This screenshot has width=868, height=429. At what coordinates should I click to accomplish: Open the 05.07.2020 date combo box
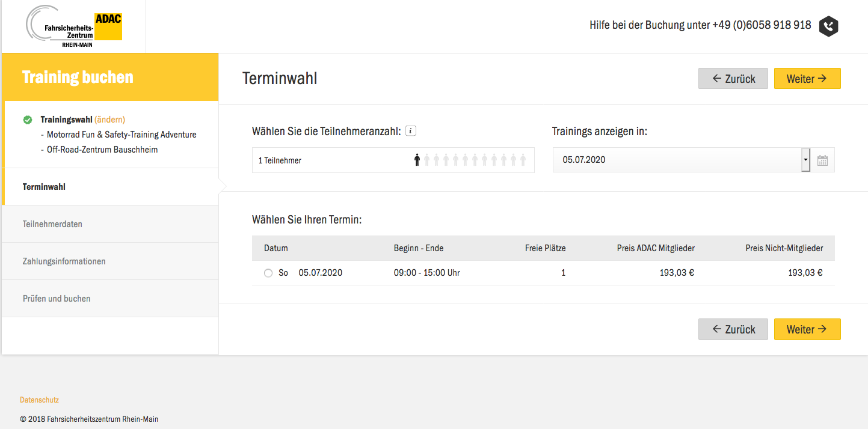[677, 160]
